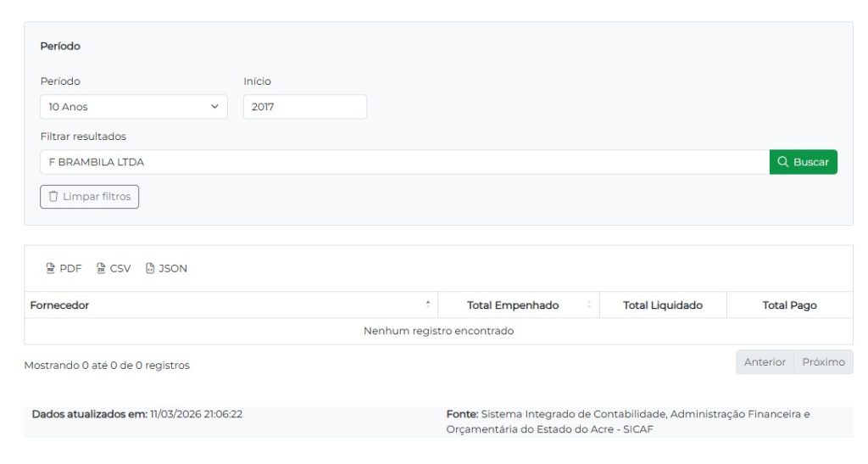The height and width of the screenshot is (464, 868).
Task: Click the trash icon on Limpar filtros
Action: tap(53, 197)
